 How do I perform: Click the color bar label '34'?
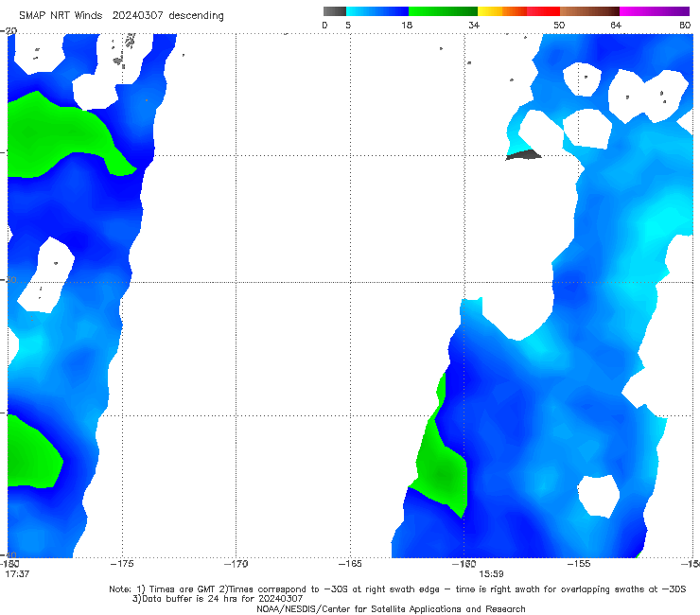[474, 25]
